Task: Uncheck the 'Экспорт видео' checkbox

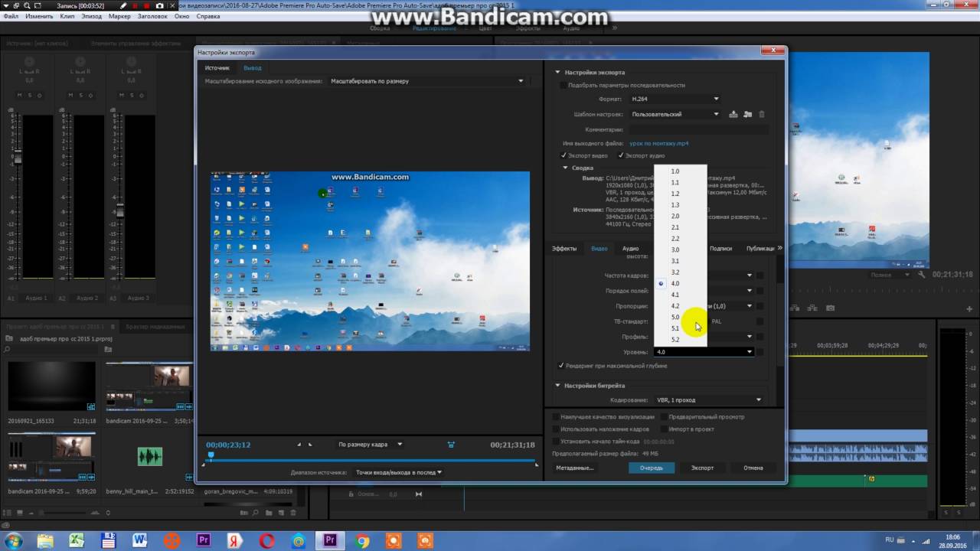Action: (563, 155)
